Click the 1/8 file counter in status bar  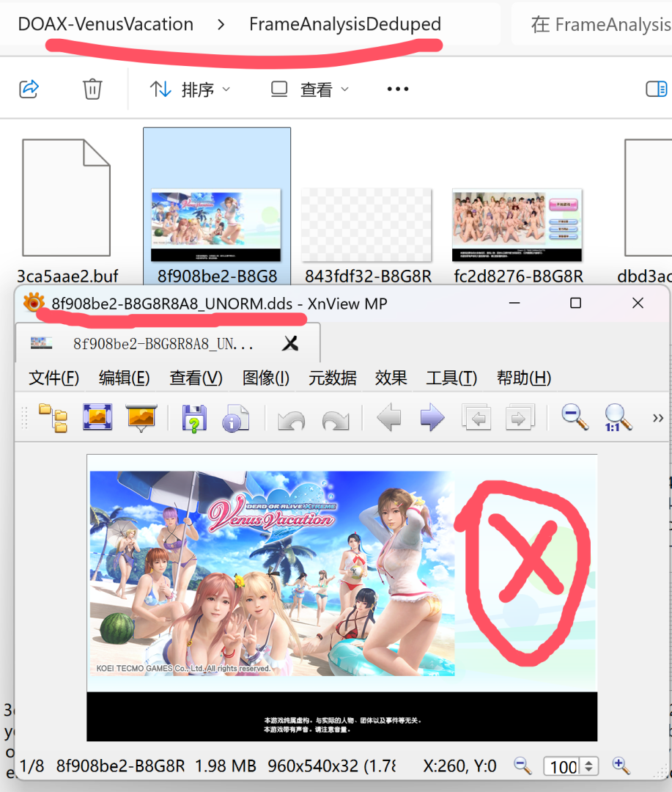coord(32,766)
